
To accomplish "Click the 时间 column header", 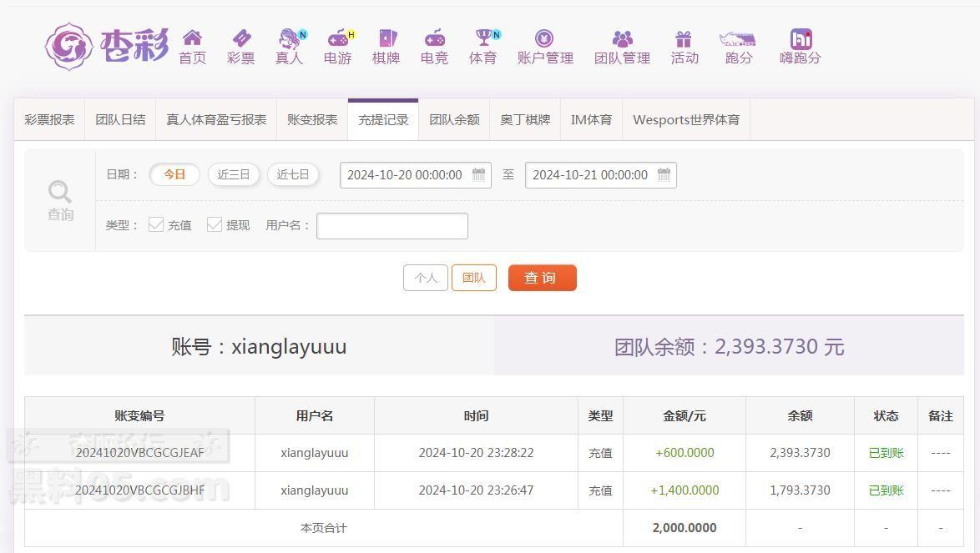I will tap(477, 415).
